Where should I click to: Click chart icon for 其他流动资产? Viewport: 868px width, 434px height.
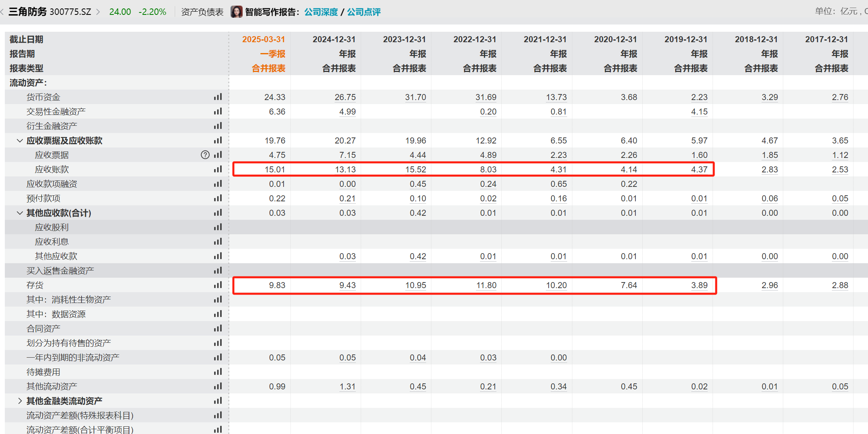click(218, 386)
